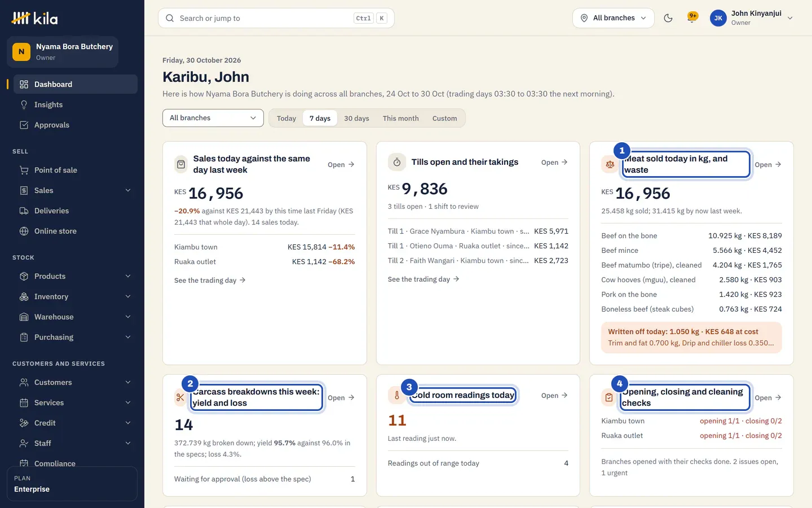
Task: Click See the trading day under Sales today
Action: pyautogui.click(x=210, y=280)
